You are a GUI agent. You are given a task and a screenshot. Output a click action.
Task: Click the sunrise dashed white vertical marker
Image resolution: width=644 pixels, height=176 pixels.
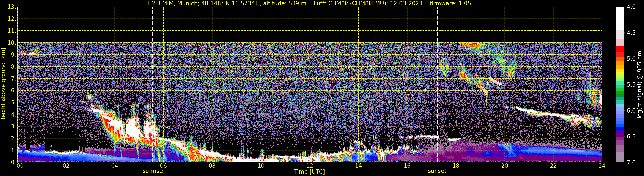pos(153,85)
